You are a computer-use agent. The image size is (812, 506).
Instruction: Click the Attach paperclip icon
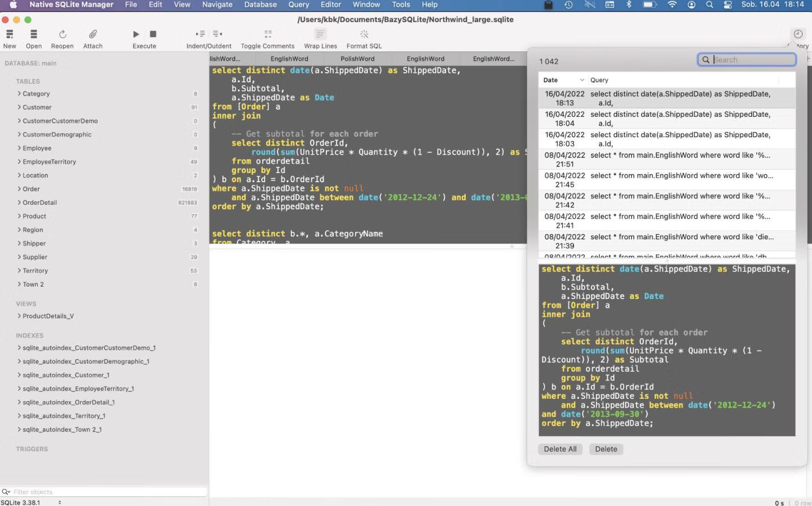93,34
